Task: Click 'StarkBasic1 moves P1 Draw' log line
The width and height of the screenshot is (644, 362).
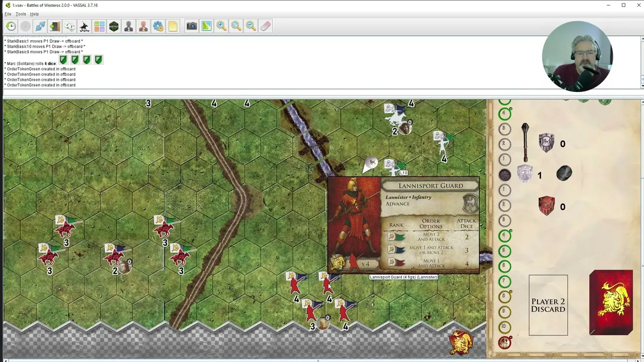Action: coord(44,41)
